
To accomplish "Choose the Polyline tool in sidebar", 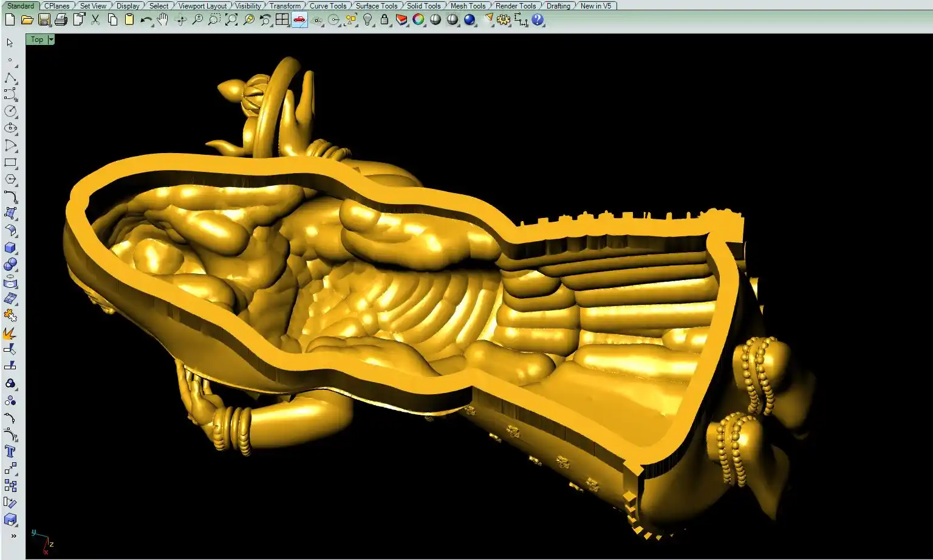I will pos(10,78).
